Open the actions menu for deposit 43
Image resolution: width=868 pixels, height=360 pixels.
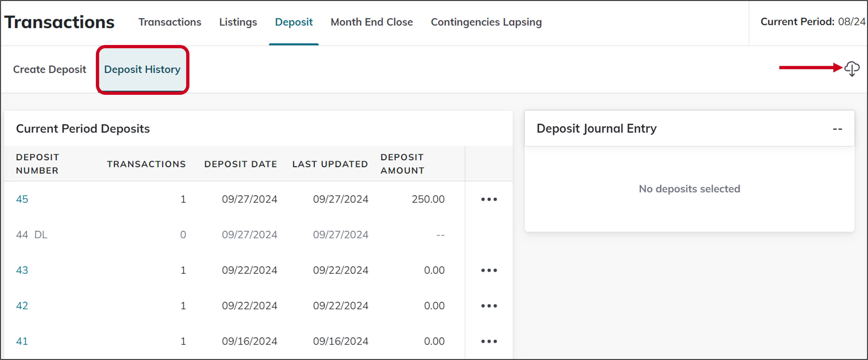point(489,270)
